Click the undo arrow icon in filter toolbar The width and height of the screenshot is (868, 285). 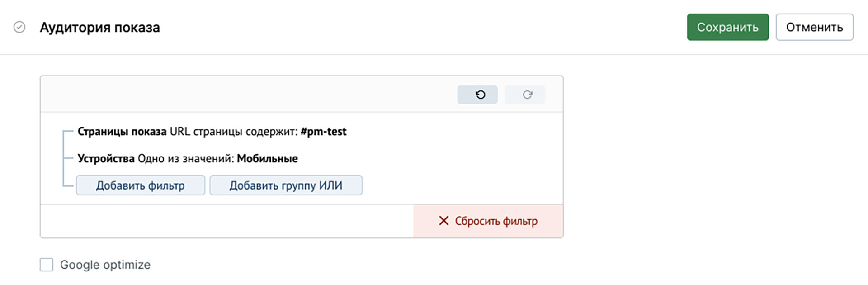(x=480, y=95)
